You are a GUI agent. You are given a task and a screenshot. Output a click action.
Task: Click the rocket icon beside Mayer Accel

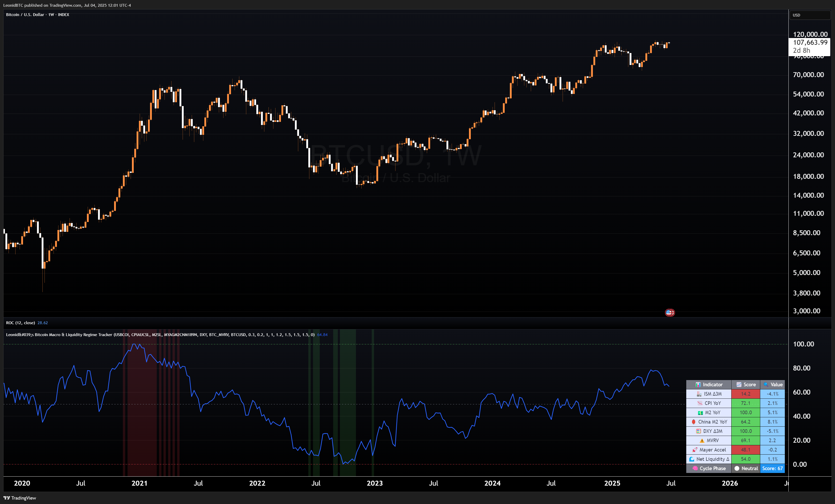(695, 450)
